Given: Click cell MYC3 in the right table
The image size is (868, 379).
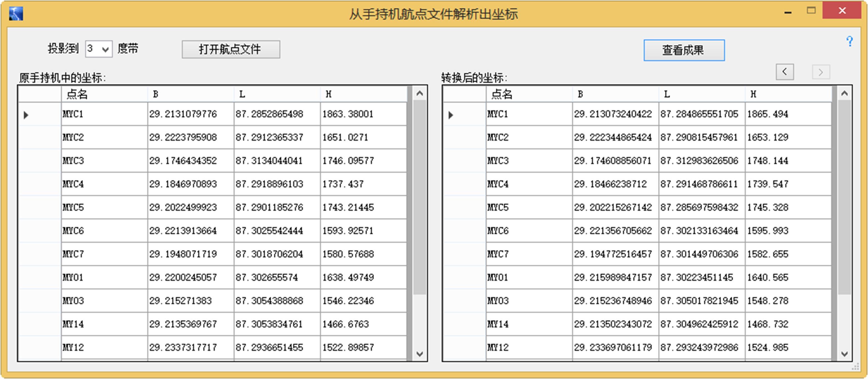Looking at the screenshot, I should 529,161.
